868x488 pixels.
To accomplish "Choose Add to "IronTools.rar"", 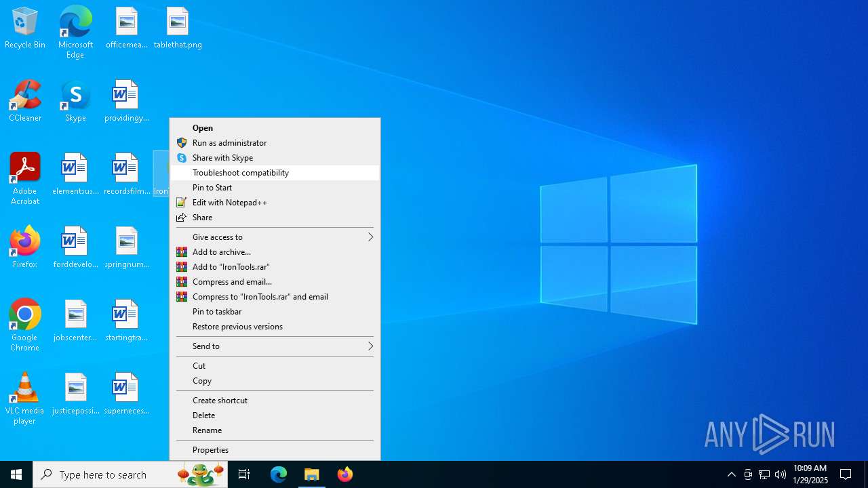I will point(275,267).
